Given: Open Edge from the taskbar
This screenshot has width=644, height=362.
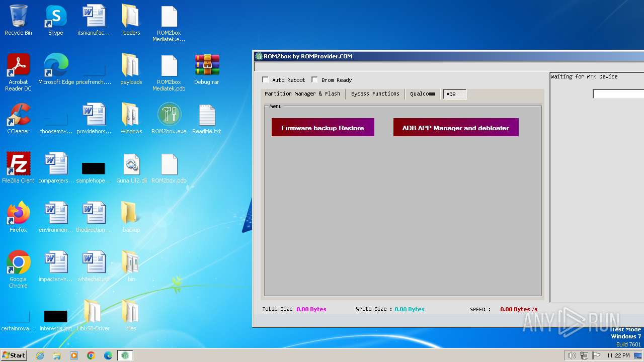Looking at the screenshot, I should pyautogui.click(x=108, y=355).
